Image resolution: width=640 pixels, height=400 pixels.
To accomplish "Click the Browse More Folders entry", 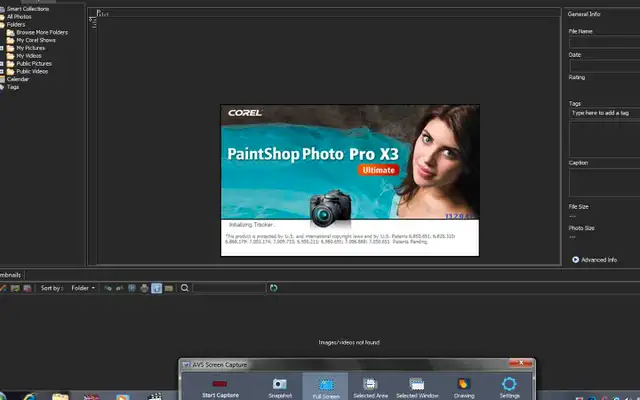I will (42, 33).
